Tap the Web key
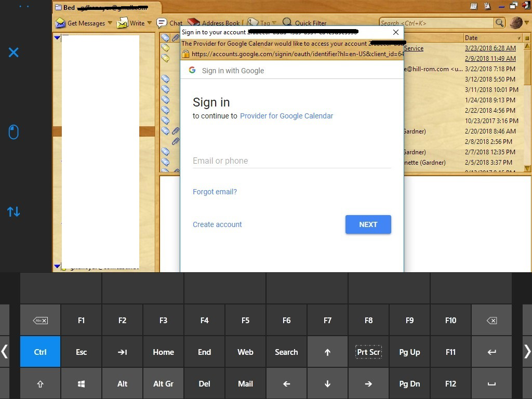Viewport: 532px width, 399px height. tap(245, 352)
